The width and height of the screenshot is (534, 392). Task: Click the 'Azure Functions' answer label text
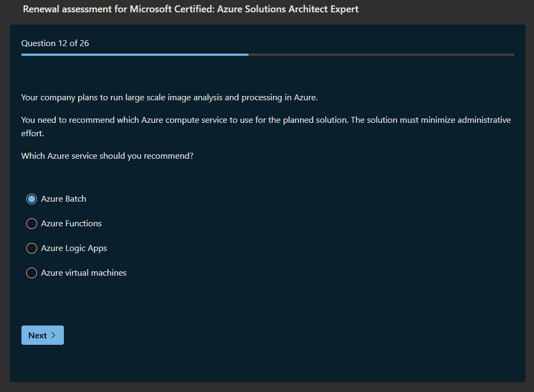[x=71, y=224]
